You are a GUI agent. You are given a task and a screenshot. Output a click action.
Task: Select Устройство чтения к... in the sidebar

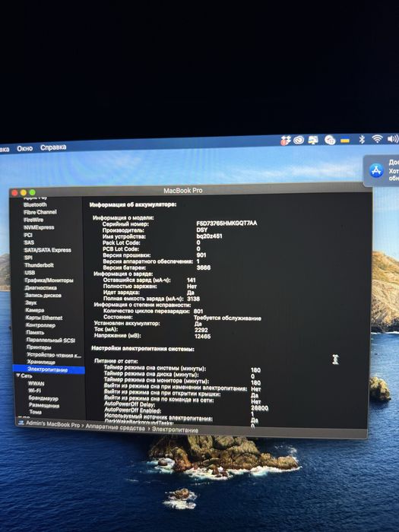(x=54, y=355)
